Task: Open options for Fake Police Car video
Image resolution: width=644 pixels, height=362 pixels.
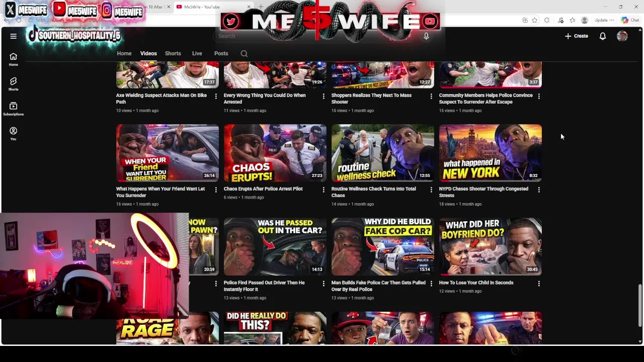Action: coord(431,284)
